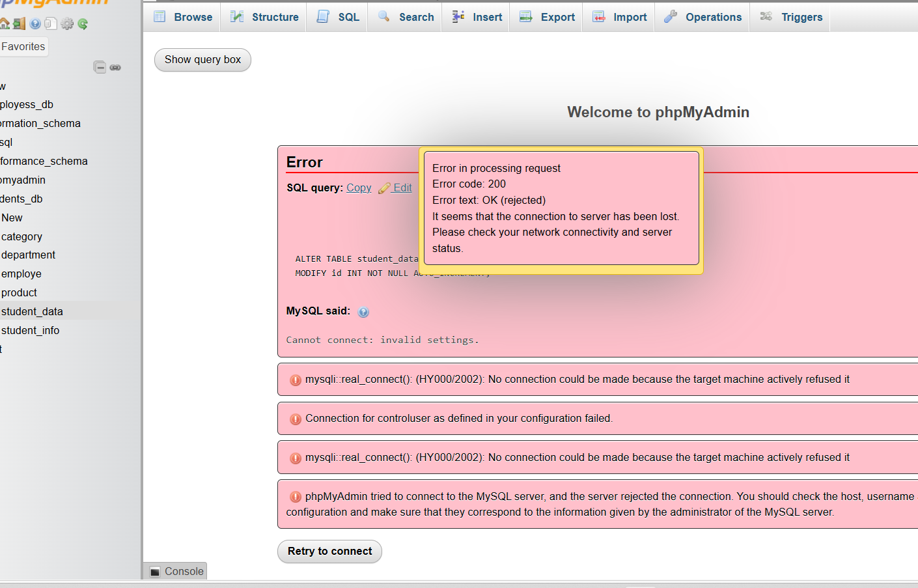Open the department table
The height and width of the screenshot is (588, 918).
pos(28,255)
